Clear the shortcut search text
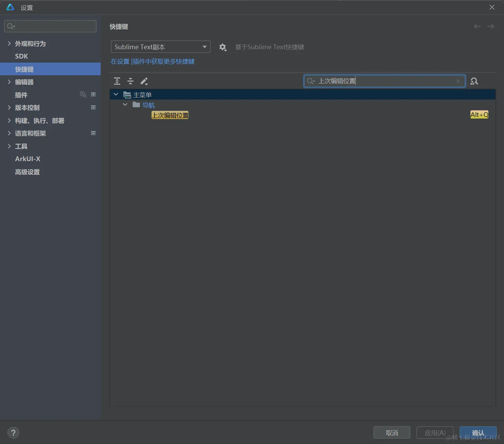504x444 pixels. tap(458, 81)
